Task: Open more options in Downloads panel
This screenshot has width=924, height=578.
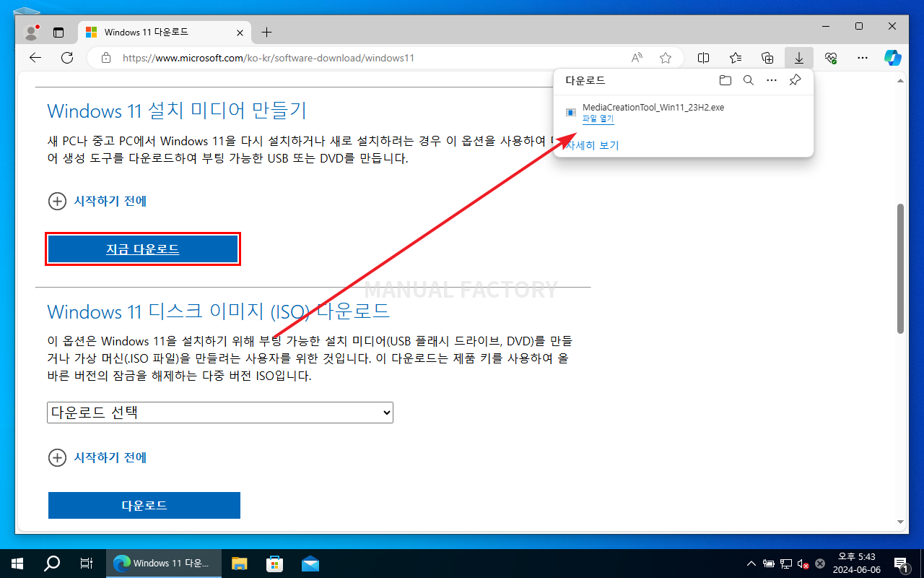Action: [771, 80]
